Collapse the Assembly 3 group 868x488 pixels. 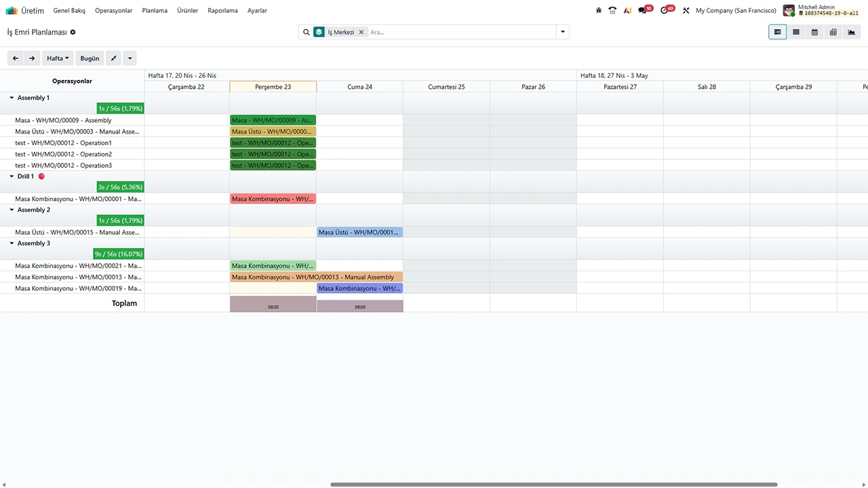click(x=12, y=243)
